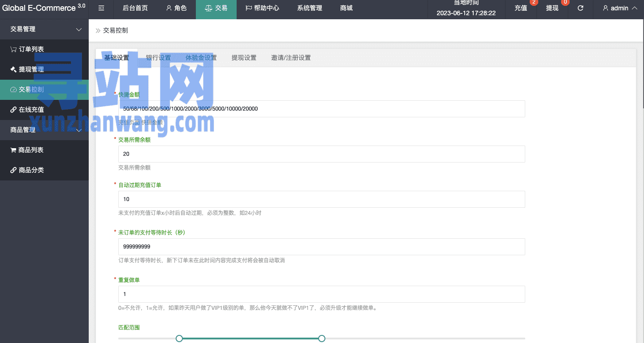Switch to the 银行设置 tab

point(158,58)
